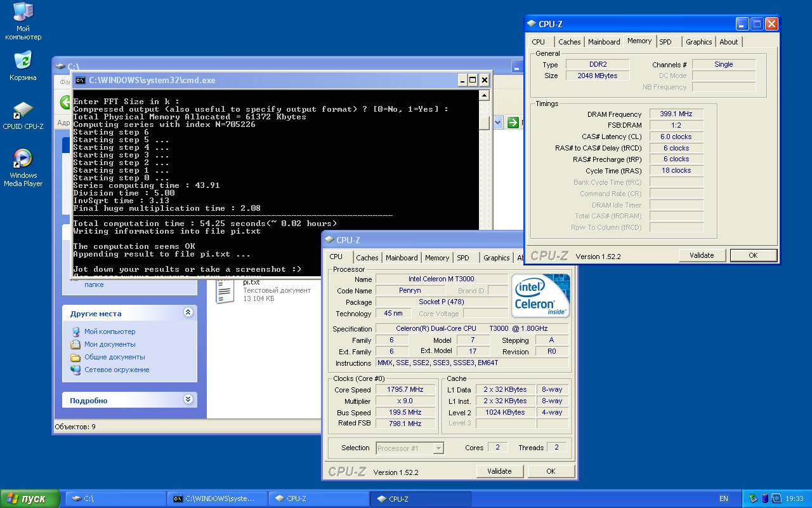Screen dimensions: 812x508
Task: Switch to C:\ Explorer taskbar button
Action: click(116, 499)
